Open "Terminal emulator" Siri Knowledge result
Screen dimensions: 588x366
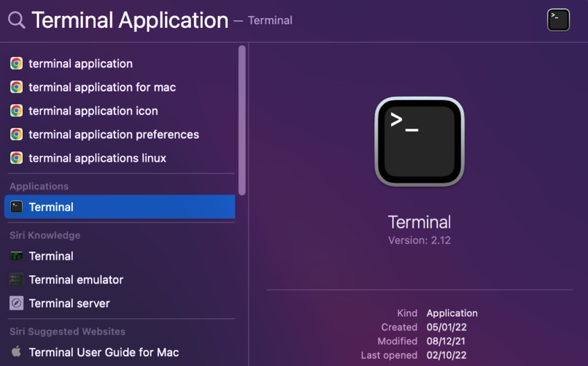point(119,280)
